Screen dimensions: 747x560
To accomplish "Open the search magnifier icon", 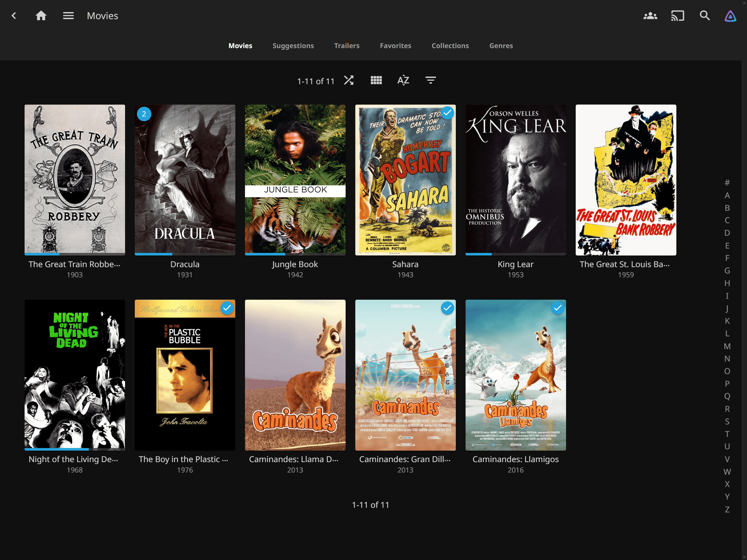I will pyautogui.click(x=704, y=16).
